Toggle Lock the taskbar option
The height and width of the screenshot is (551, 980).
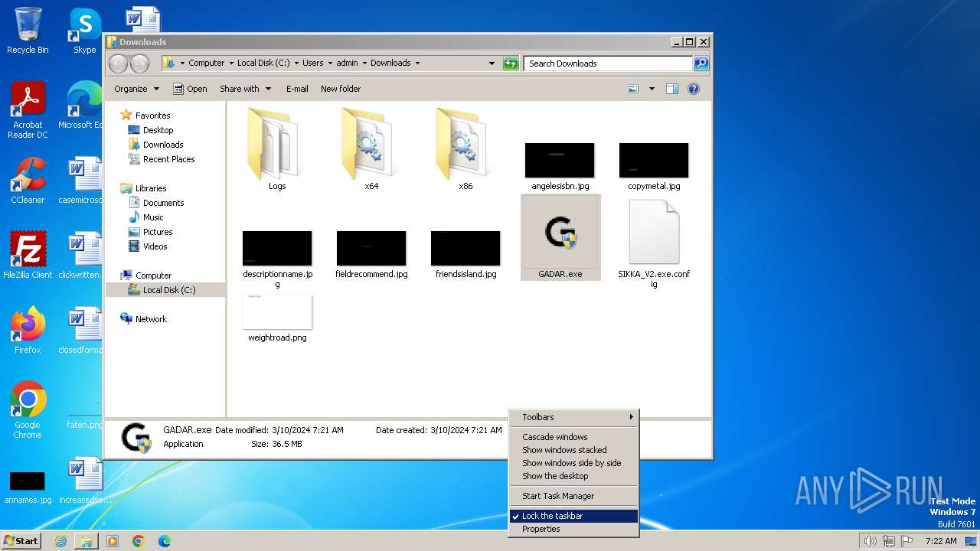[x=573, y=516]
